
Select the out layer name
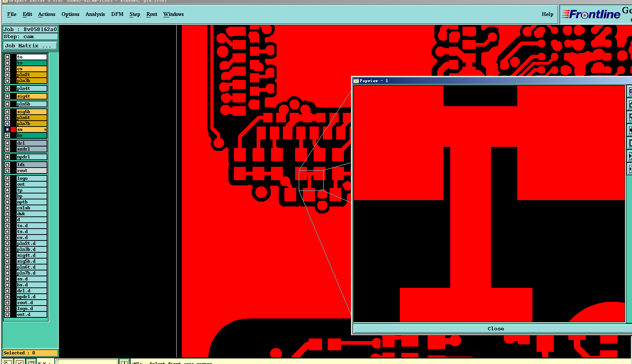pyautogui.click(x=32, y=184)
